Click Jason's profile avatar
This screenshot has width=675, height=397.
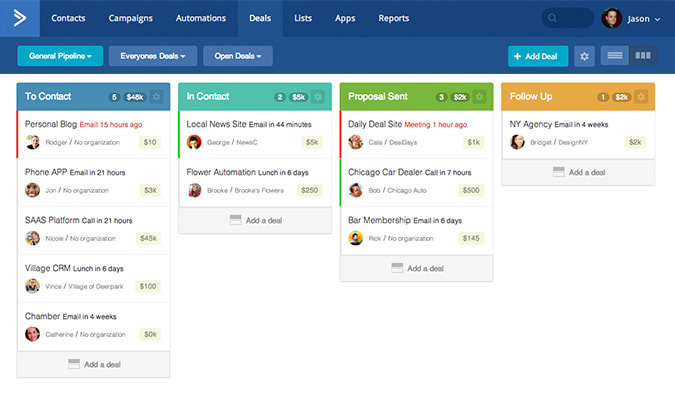tap(611, 18)
